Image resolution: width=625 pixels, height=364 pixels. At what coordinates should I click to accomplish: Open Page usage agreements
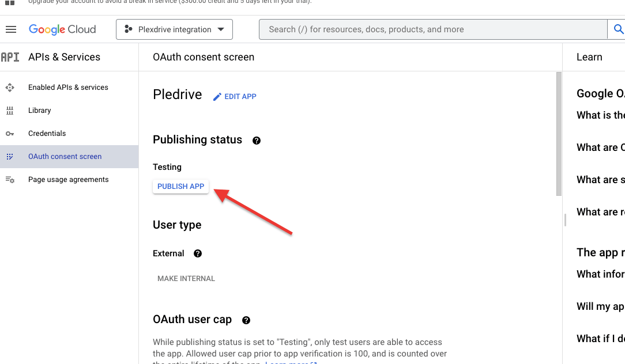click(69, 180)
